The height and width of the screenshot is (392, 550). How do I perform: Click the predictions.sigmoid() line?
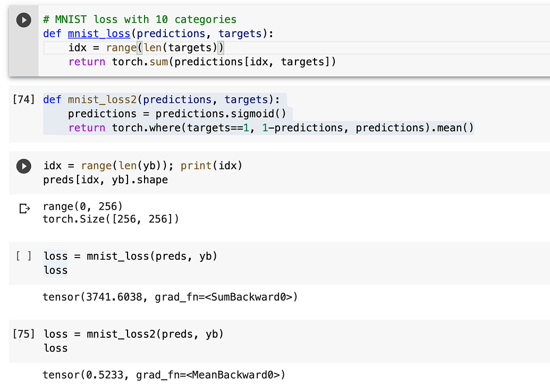(175, 113)
